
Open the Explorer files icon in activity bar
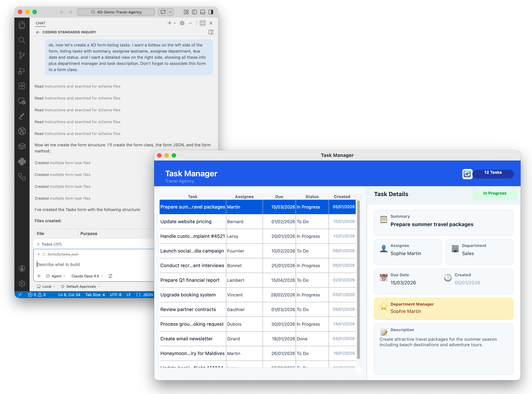click(22, 25)
